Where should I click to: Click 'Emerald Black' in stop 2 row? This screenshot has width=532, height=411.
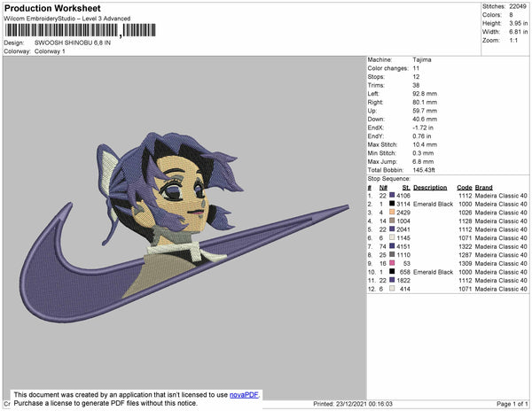(434, 204)
